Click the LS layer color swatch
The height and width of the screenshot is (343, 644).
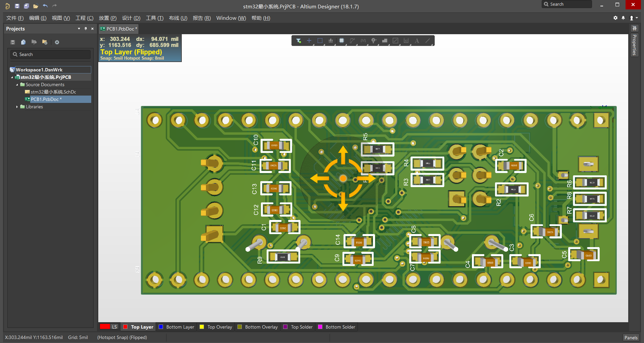click(x=105, y=326)
